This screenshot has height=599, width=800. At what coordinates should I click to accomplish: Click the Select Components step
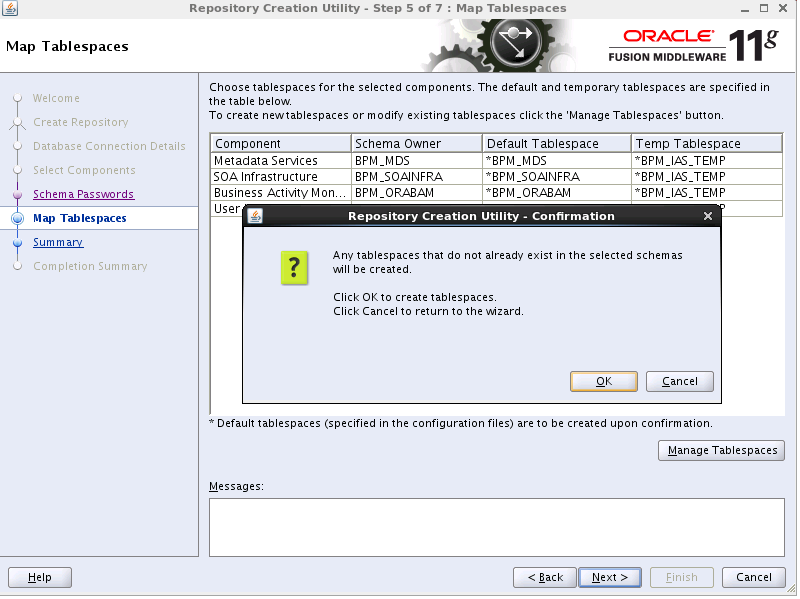pyautogui.click(x=84, y=170)
